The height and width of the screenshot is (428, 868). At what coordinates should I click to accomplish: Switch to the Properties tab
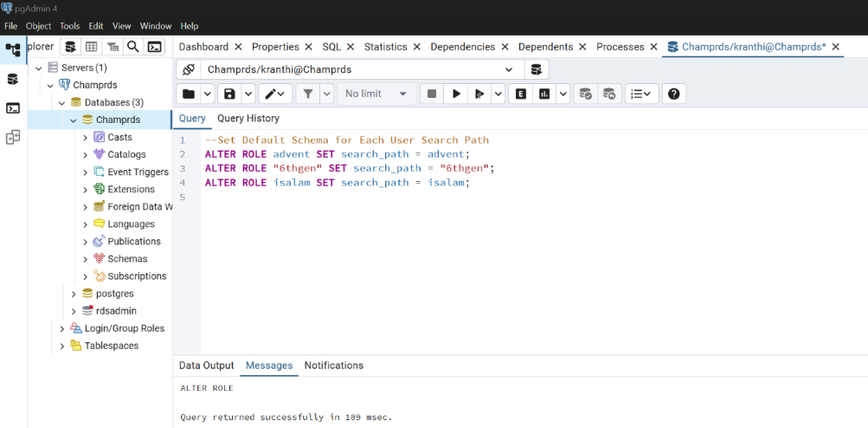[275, 47]
